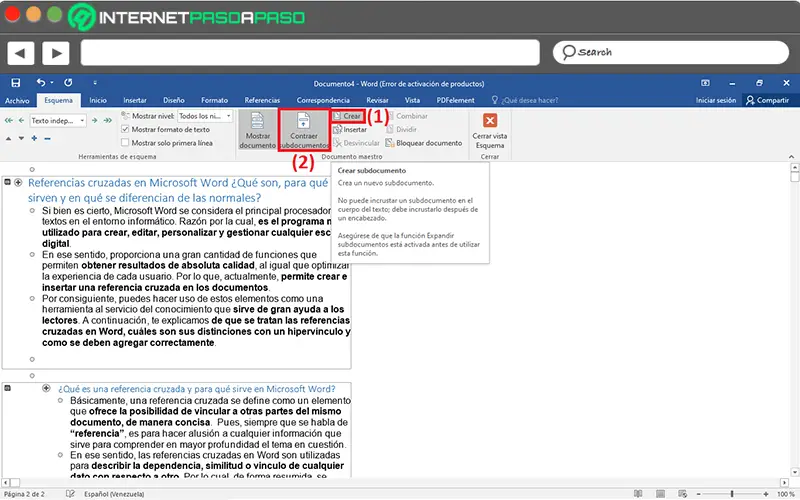Click Contraer subdocumentos
The height and width of the screenshot is (500, 800).
coord(304,130)
